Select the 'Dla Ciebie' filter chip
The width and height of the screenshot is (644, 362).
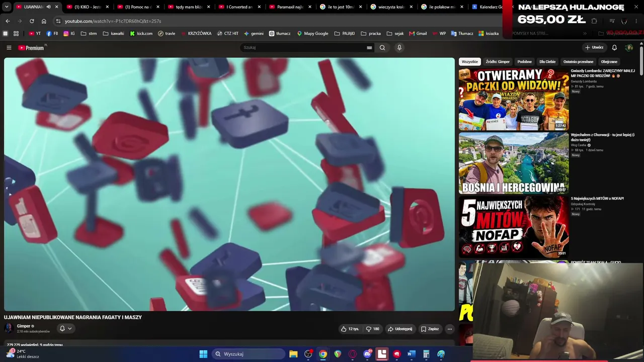tap(547, 62)
